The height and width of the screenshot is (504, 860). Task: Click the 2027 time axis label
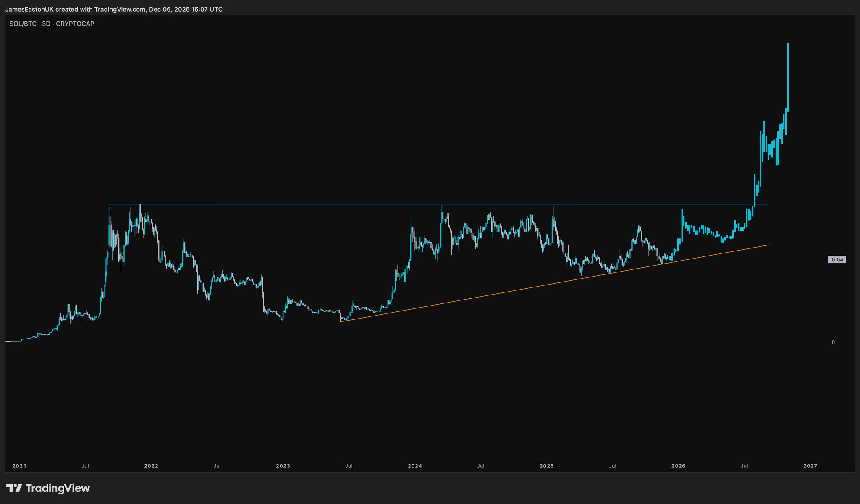click(810, 466)
